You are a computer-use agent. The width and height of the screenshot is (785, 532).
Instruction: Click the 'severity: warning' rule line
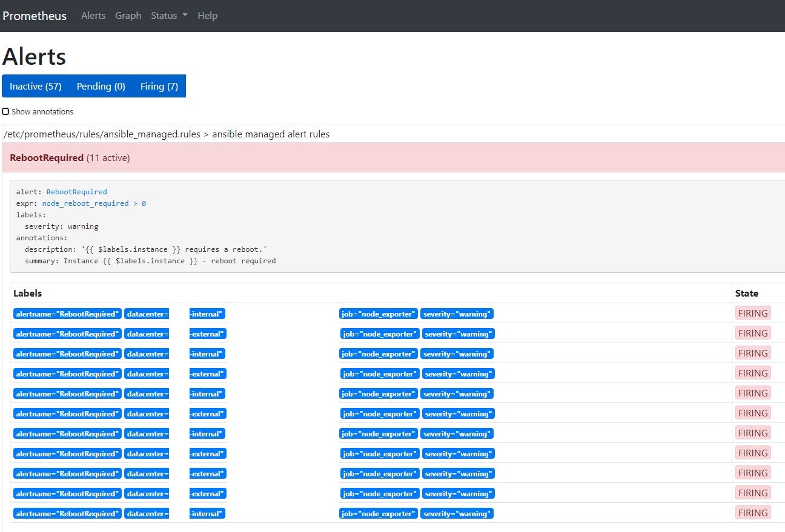tap(61, 226)
